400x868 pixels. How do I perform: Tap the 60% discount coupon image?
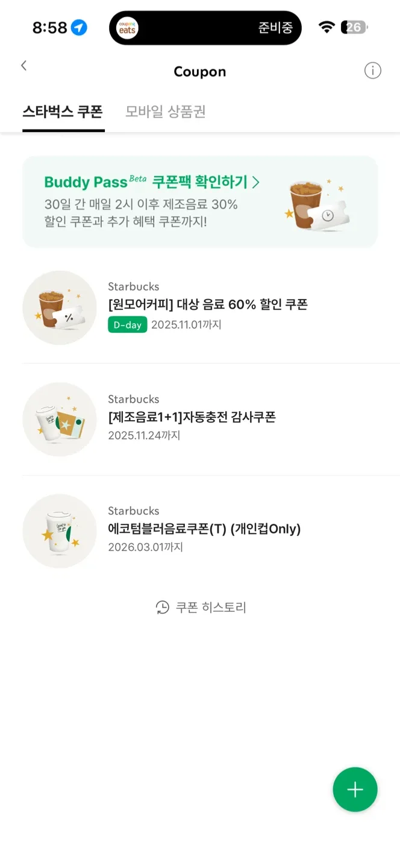click(x=60, y=308)
